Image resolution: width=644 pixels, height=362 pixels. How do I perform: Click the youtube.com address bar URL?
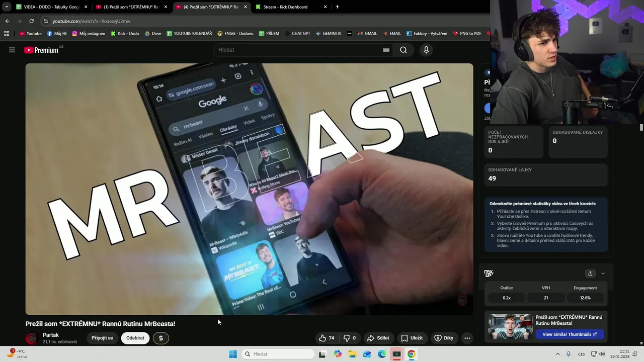[x=91, y=21]
